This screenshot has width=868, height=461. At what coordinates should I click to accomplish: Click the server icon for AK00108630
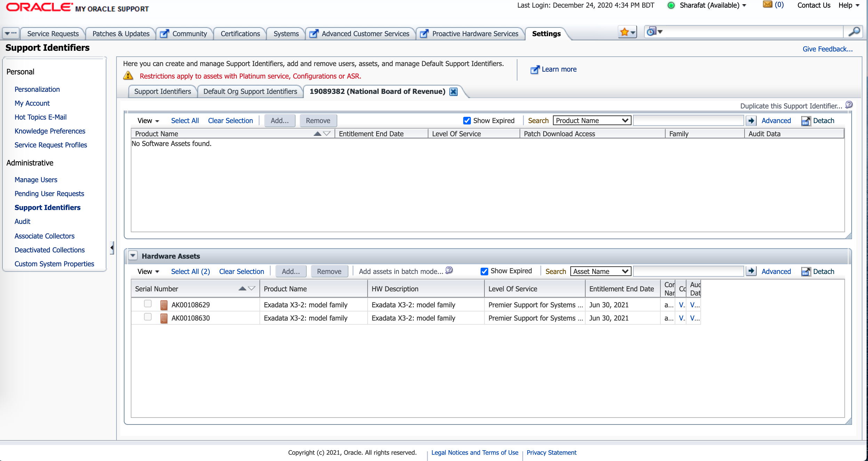pos(164,318)
